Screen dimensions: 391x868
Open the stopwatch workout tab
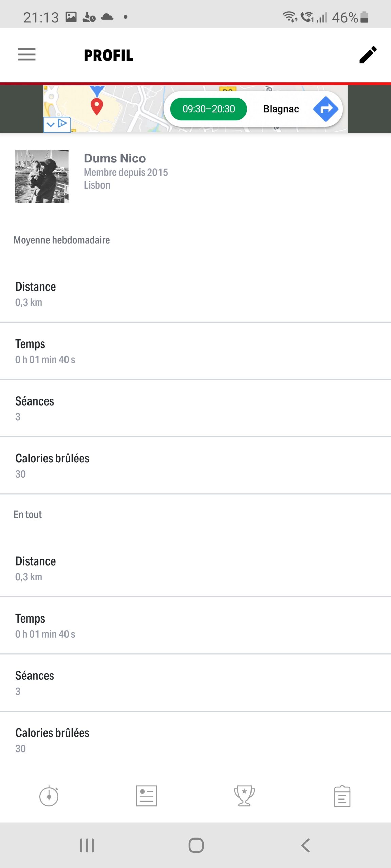[x=49, y=796]
